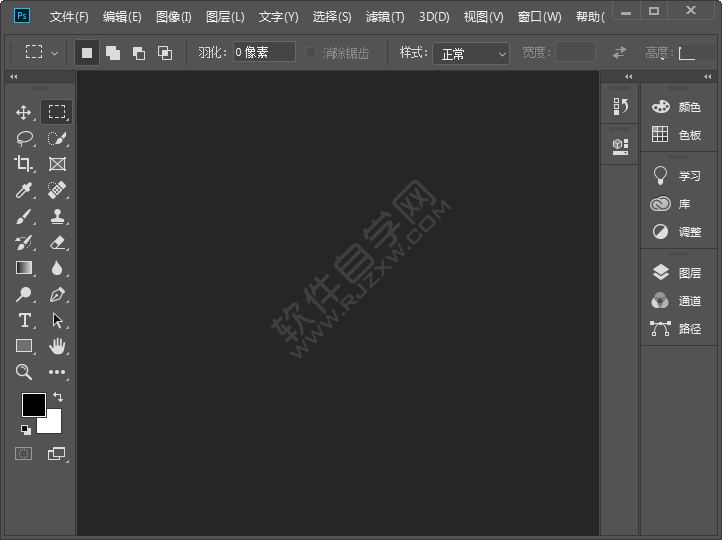The height and width of the screenshot is (540, 722).
Task: Select the Eraser tool
Action: click(x=57, y=242)
